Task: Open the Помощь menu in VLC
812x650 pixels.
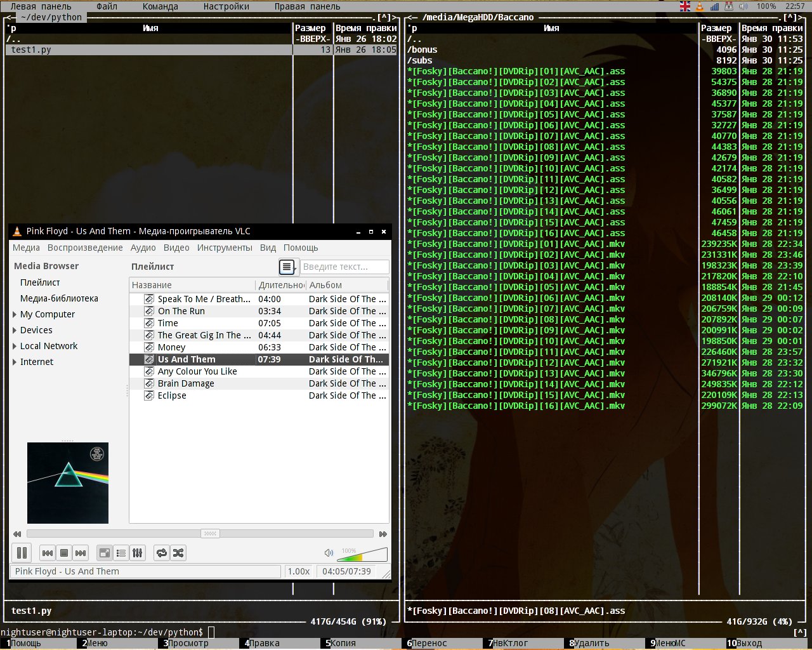Action: pyautogui.click(x=301, y=248)
